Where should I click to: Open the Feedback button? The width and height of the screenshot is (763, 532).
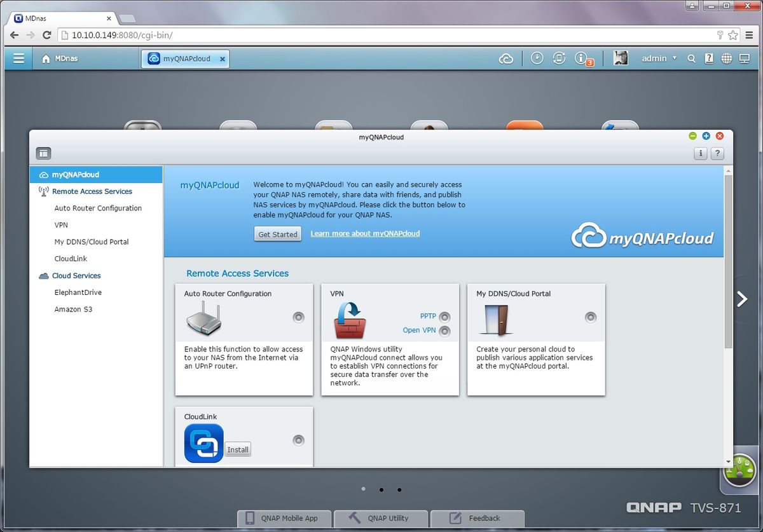478,518
